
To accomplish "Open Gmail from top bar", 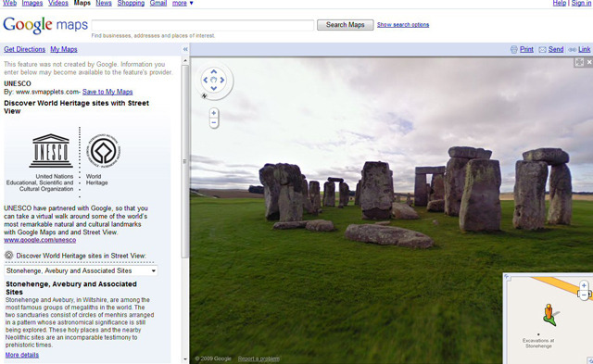I will [158, 3].
